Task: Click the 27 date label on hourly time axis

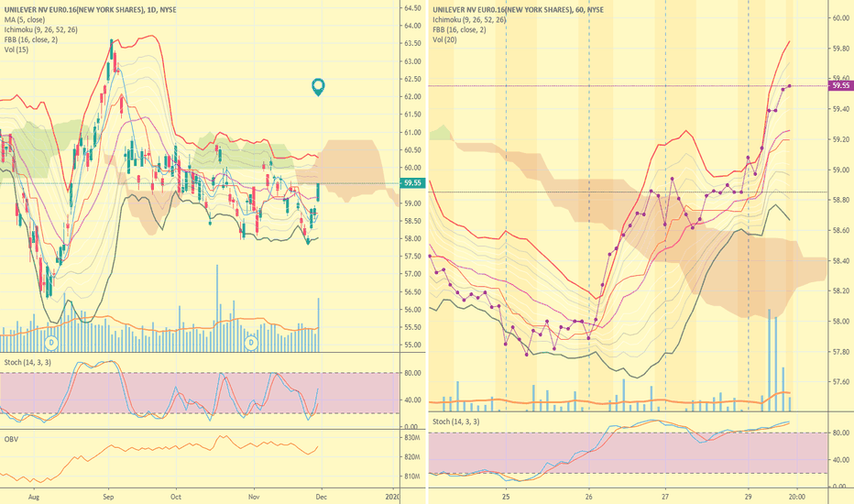Action: tap(665, 497)
